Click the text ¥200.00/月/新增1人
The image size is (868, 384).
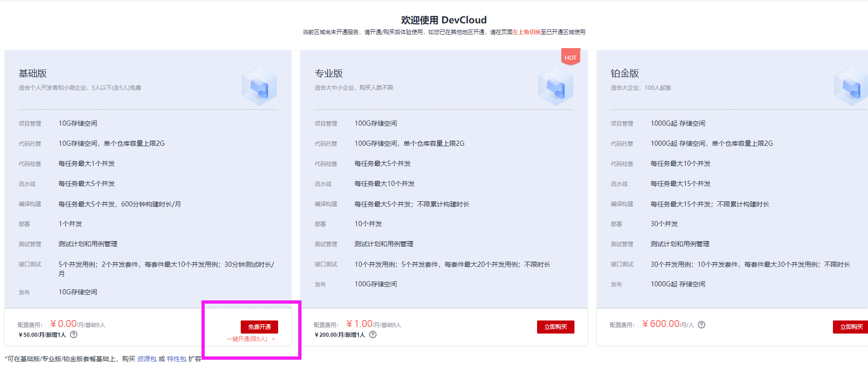click(x=340, y=335)
